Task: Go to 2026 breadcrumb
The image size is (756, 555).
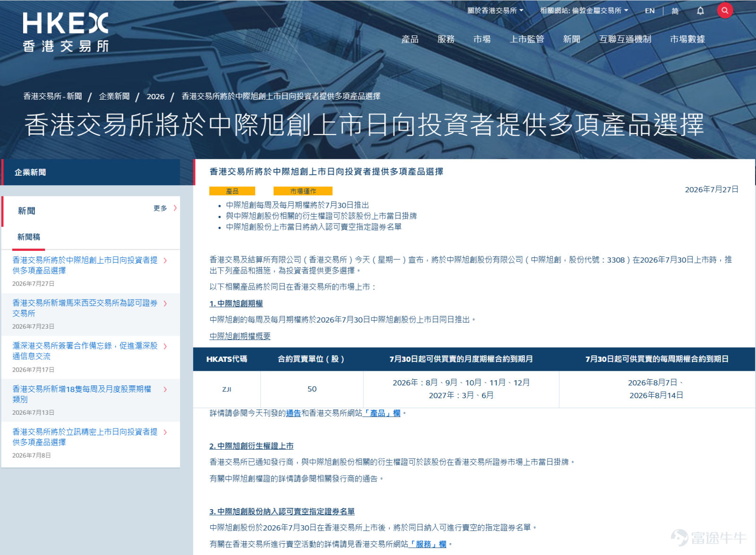Action: (x=155, y=96)
